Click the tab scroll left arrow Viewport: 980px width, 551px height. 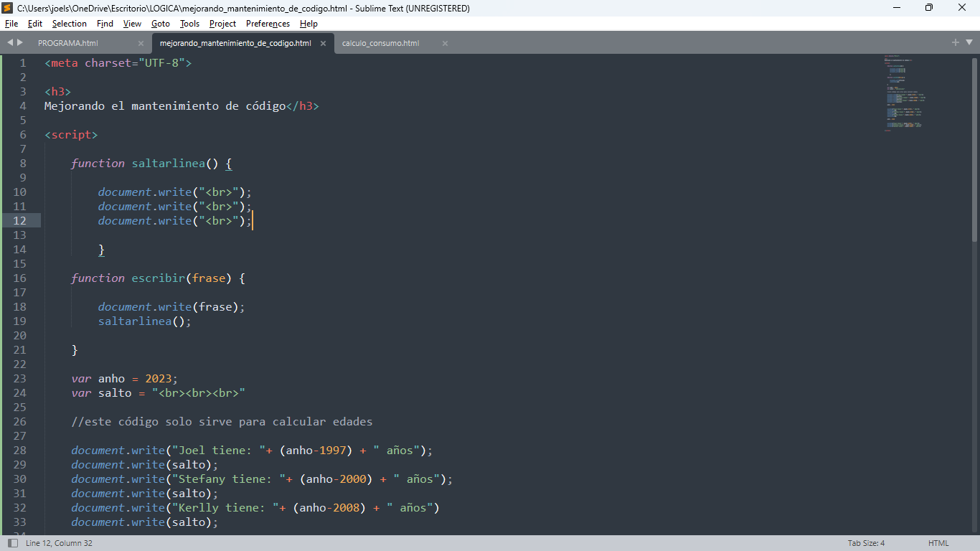coord(10,43)
